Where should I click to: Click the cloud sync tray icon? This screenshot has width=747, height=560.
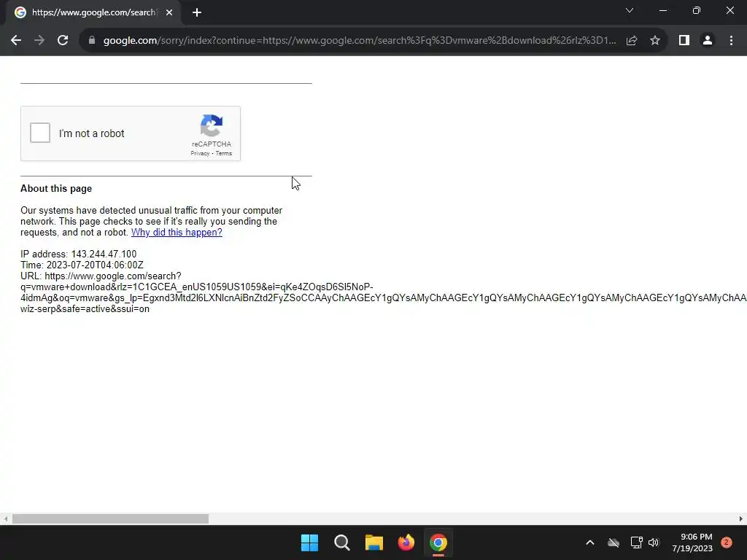click(x=614, y=542)
